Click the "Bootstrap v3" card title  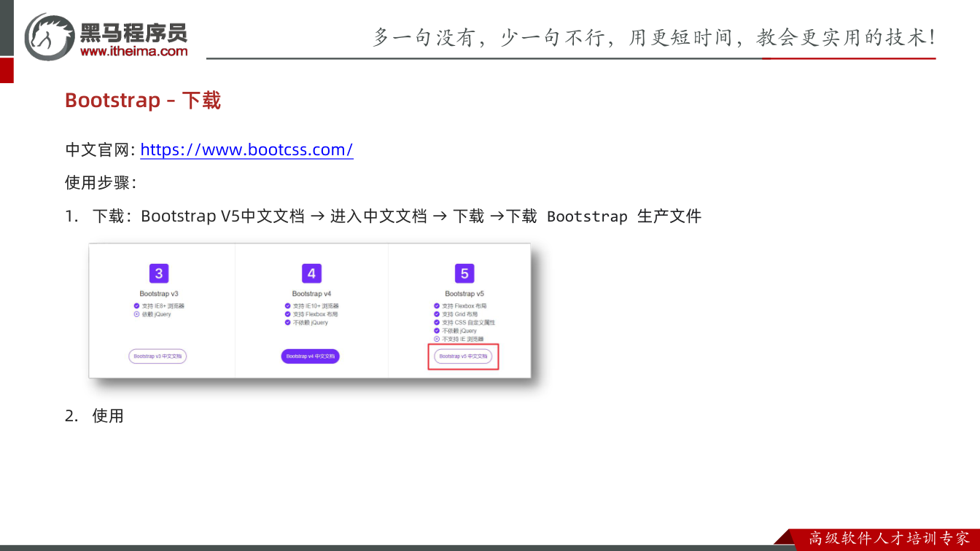(159, 294)
